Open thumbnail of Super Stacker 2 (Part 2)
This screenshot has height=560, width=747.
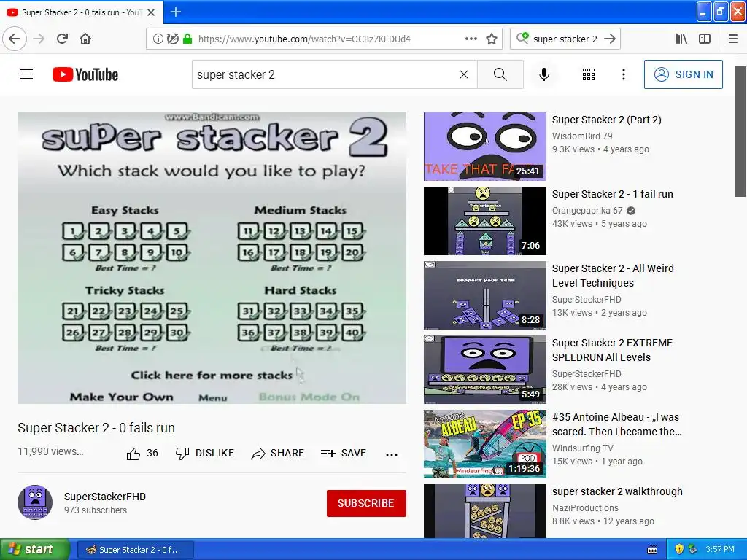[x=485, y=146]
